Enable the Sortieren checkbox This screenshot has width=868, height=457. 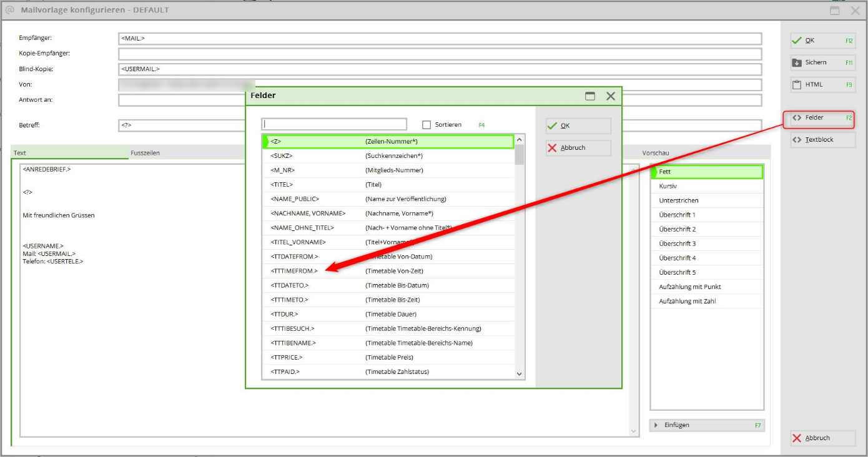click(x=427, y=125)
